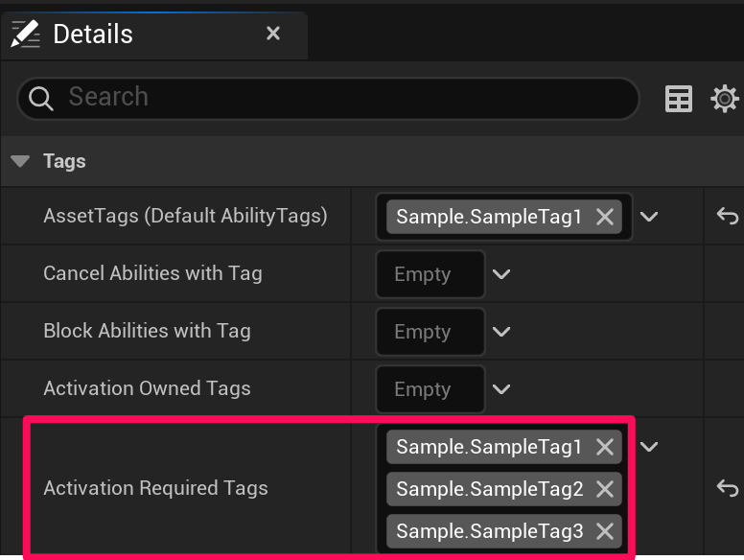Click Empty box for Cancel Abilities with Tag

click(422, 274)
